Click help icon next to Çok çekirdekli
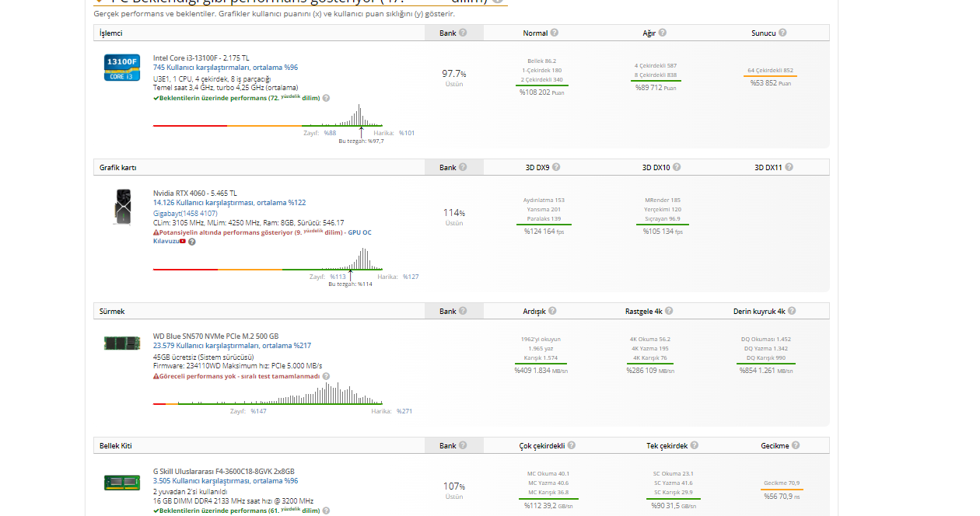 (x=572, y=445)
